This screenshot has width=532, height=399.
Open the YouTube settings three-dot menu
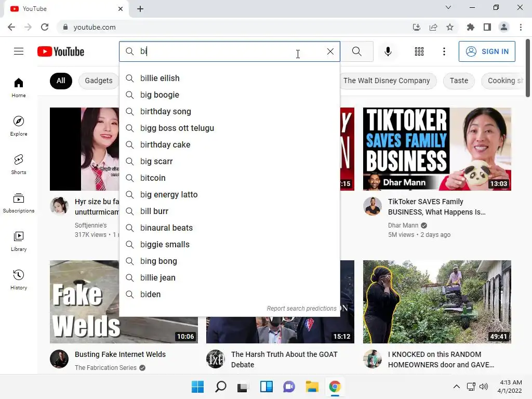click(444, 51)
